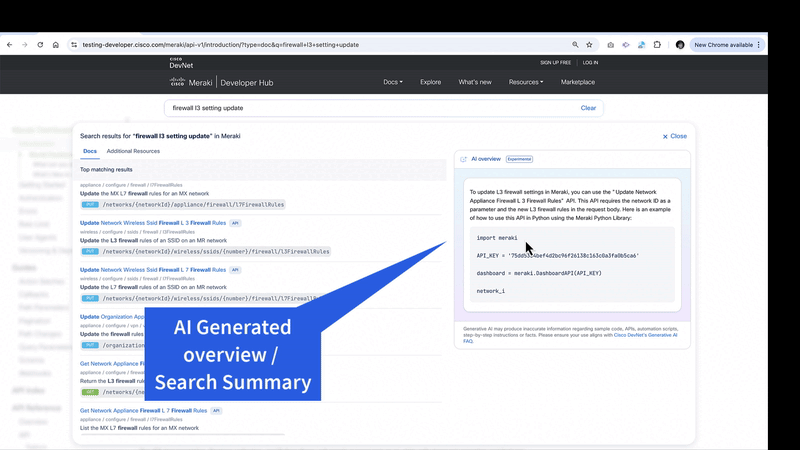800x450 pixels.
Task: Switch to the Additional Resources tab
Action: [x=133, y=151]
